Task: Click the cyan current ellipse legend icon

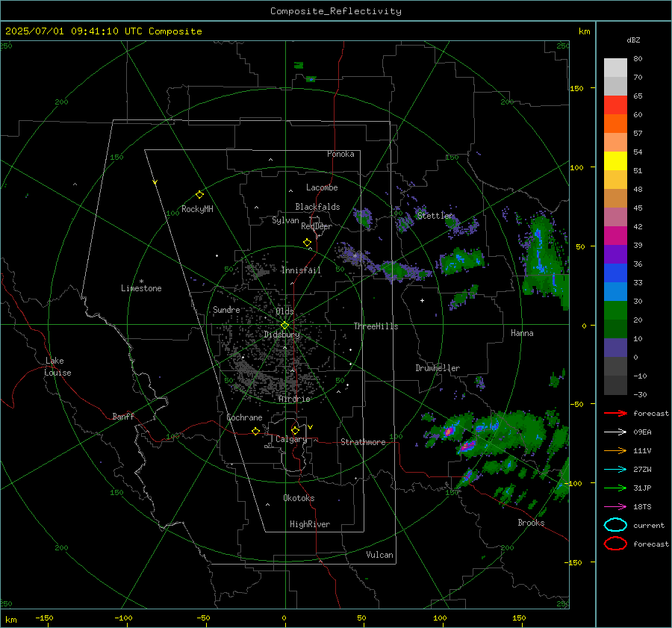Action: [615, 525]
